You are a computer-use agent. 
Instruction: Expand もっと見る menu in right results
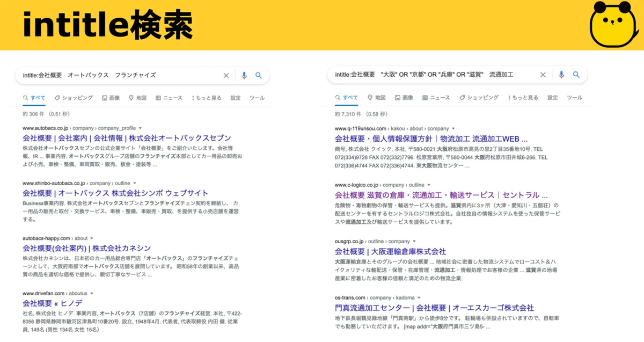click(x=523, y=98)
